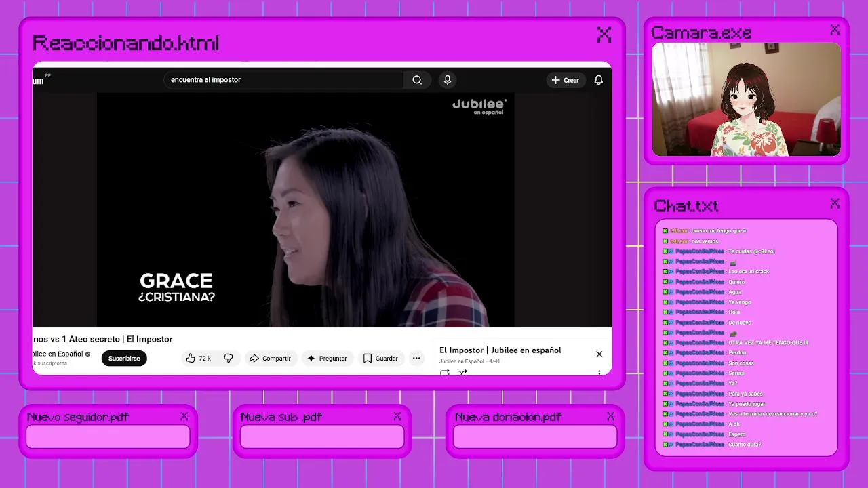Click Kick badge icon beside 'Cuanto dura?'
The height and width of the screenshot is (488, 868).
[665, 445]
